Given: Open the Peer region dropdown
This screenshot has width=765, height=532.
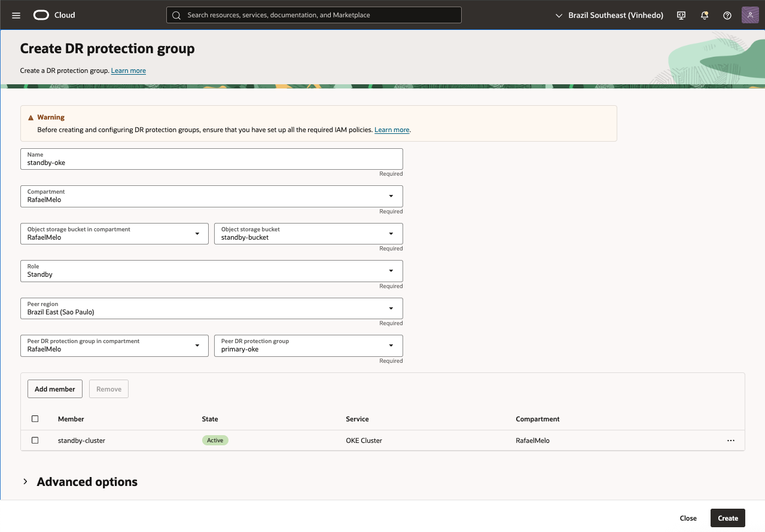Looking at the screenshot, I should coord(211,308).
